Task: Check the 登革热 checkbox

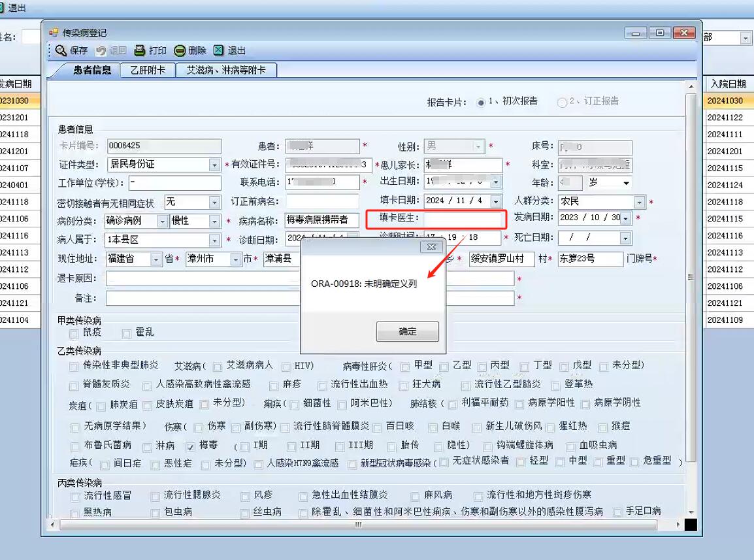Action: click(555, 386)
